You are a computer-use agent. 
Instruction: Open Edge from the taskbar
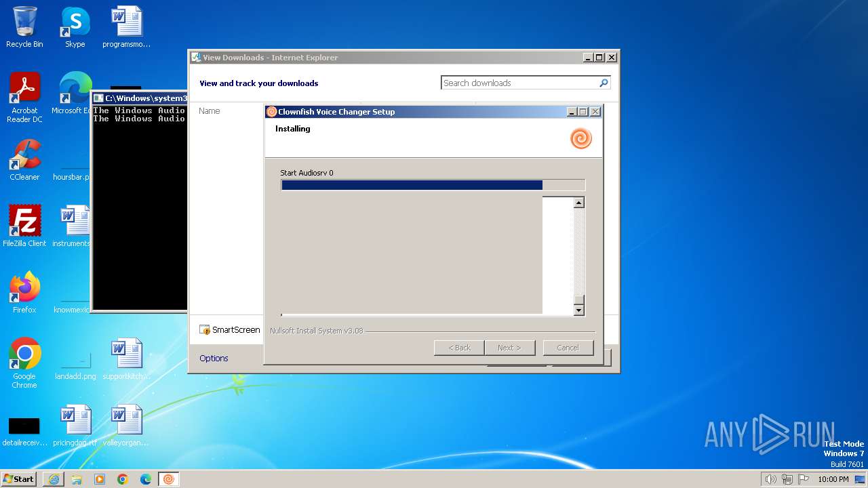[x=146, y=479]
